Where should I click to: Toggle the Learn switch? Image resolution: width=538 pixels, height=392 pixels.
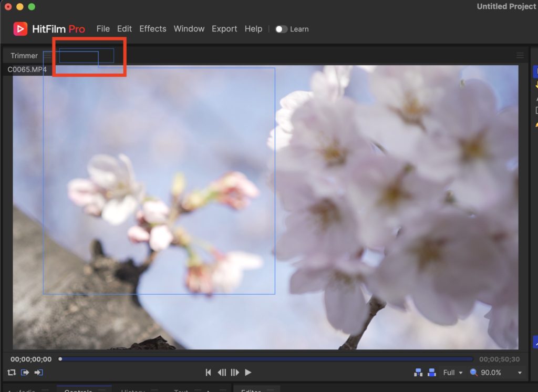281,29
